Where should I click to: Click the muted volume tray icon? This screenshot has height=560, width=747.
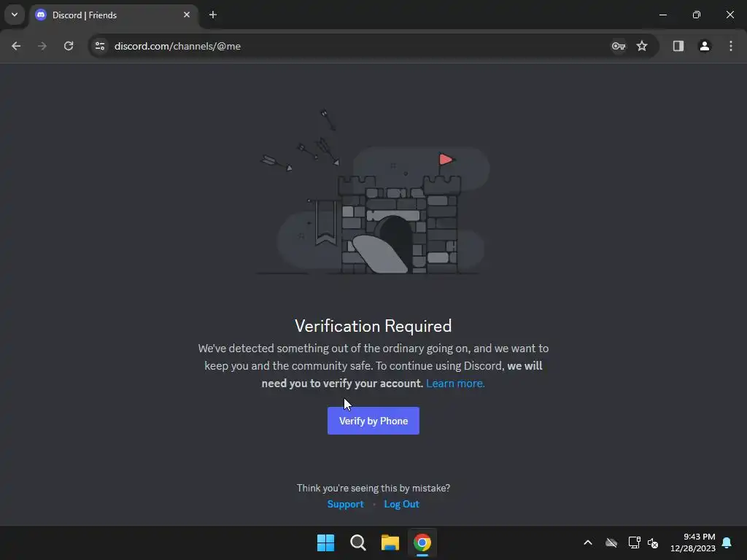click(653, 542)
